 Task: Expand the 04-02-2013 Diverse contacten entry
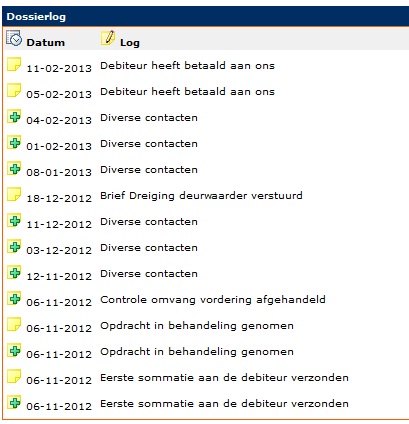pyautogui.click(x=14, y=116)
